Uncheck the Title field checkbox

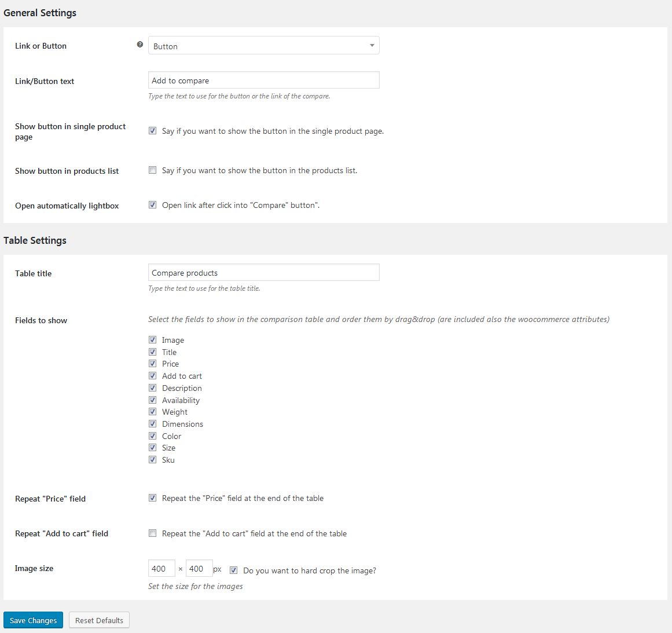pos(153,352)
